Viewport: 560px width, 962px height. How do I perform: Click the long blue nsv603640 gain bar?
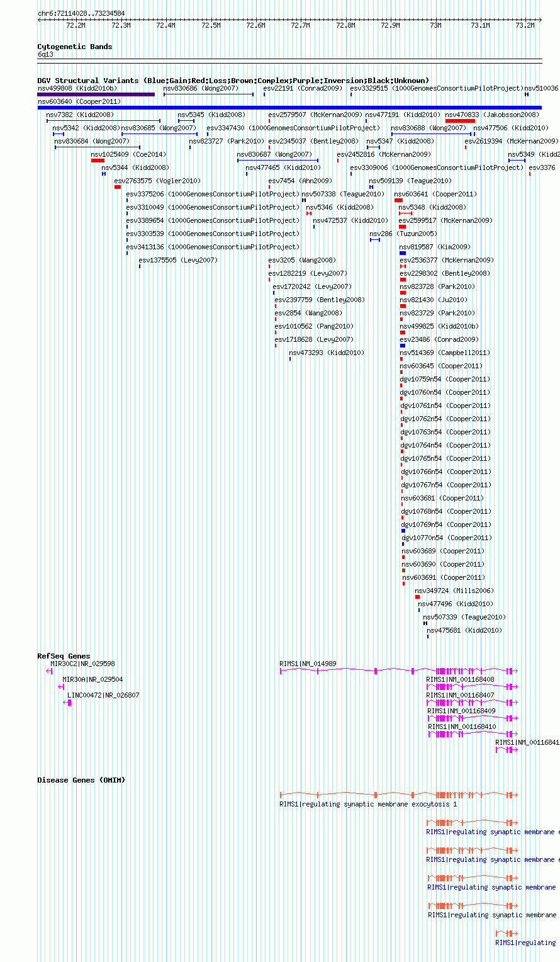click(289, 108)
